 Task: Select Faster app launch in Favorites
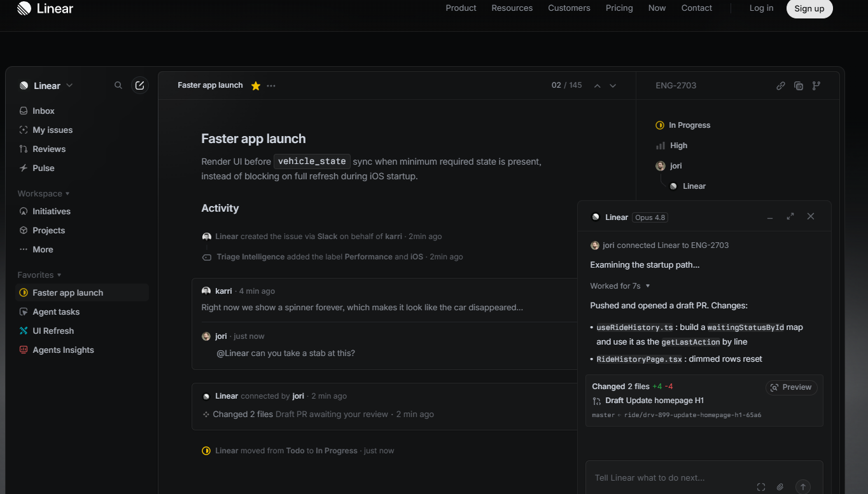click(82, 292)
